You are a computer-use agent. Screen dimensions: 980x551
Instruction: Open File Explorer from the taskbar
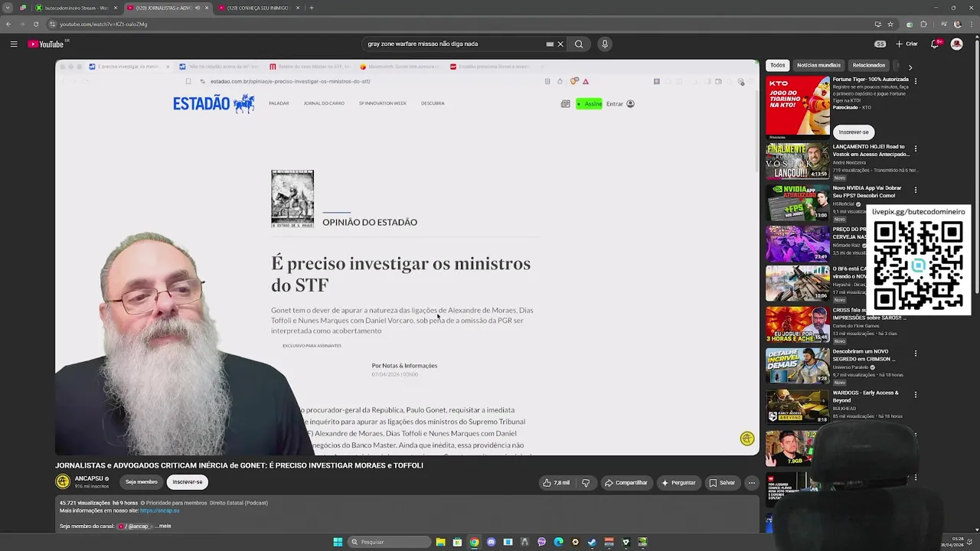click(x=441, y=542)
